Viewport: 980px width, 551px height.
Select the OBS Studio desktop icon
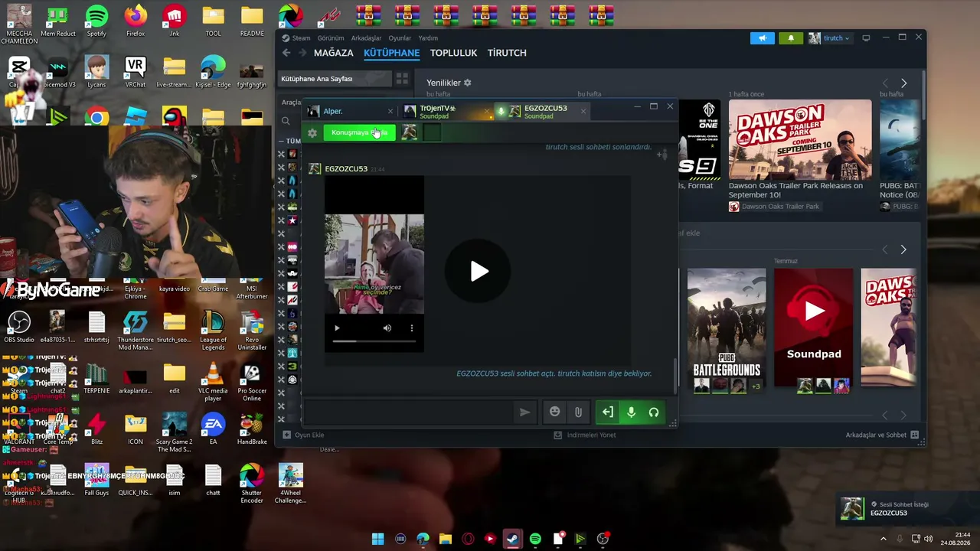pos(18,327)
